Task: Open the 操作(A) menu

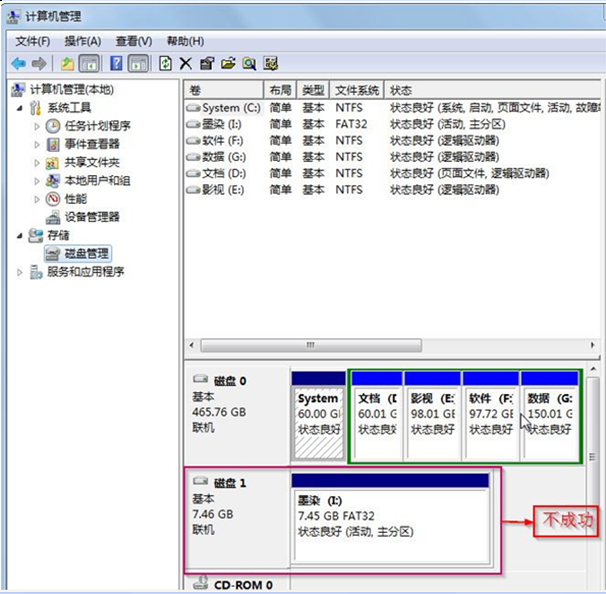Action: tap(82, 41)
